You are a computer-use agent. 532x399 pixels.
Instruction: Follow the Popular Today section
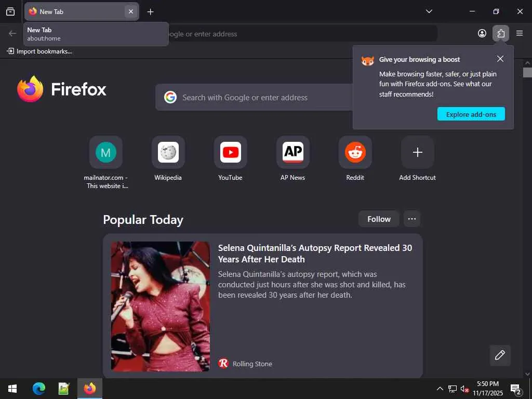pos(379,219)
